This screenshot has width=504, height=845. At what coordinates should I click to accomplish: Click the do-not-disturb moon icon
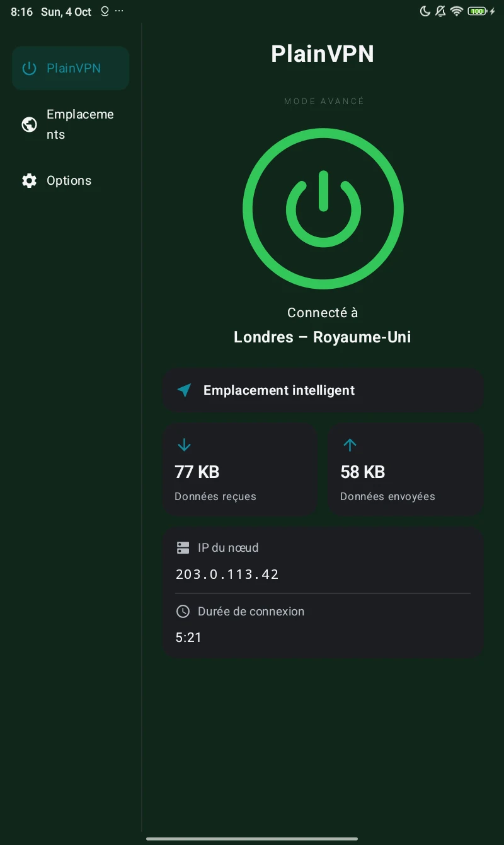coord(425,11)
